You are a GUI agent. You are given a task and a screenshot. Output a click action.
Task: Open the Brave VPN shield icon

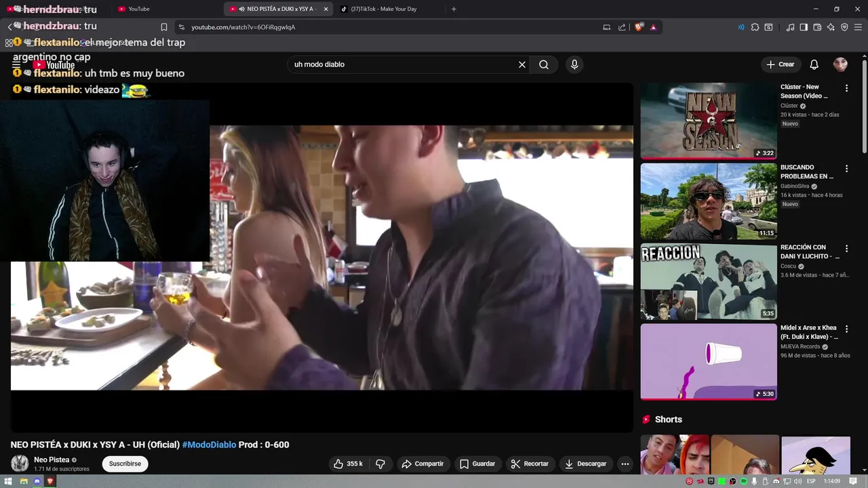[x=844, y=27]
